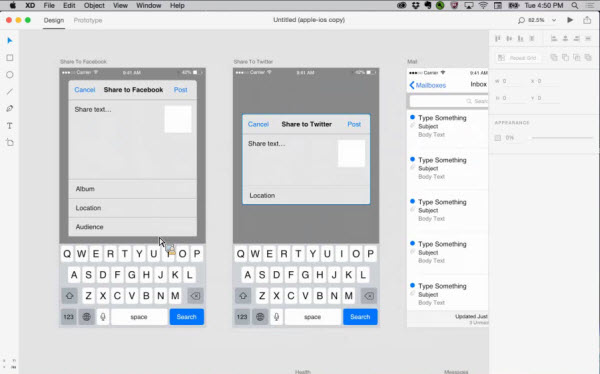Switch to the Design tab

[54, 20]
